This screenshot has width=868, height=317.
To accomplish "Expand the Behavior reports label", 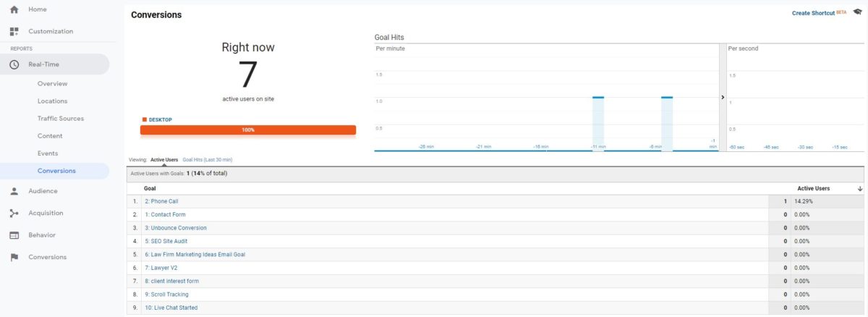I will 42,235.
